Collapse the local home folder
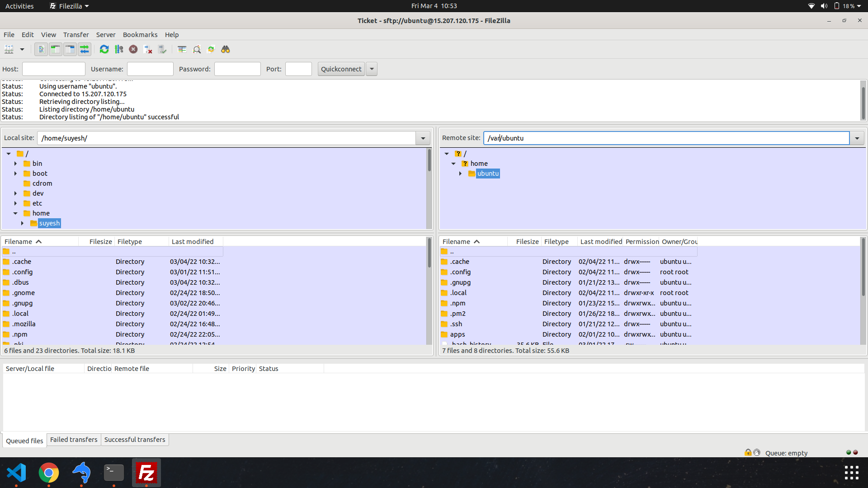868x488 pixels. (x=15, y=213)
